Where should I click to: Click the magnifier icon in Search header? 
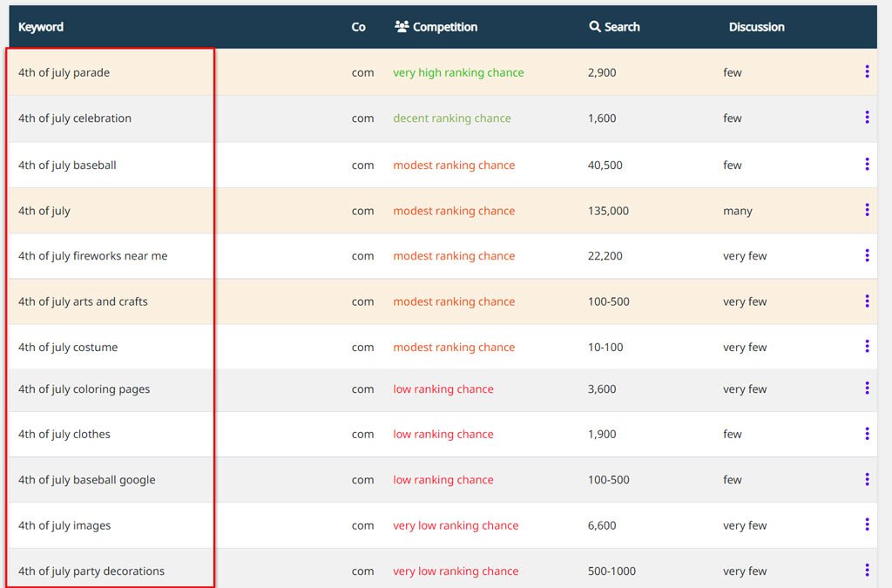[594, 26]
